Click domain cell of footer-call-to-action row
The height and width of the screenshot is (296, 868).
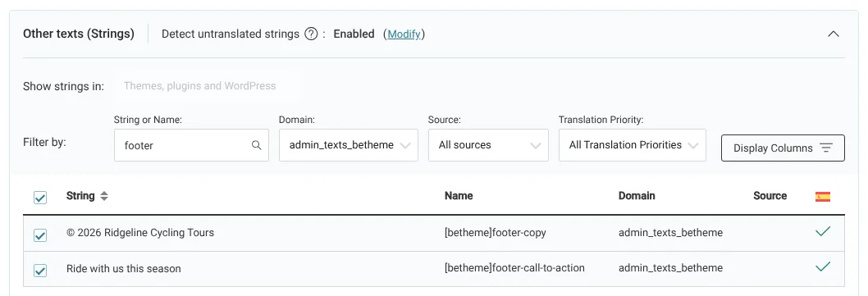pyautogui.click(x=670, y=268)
